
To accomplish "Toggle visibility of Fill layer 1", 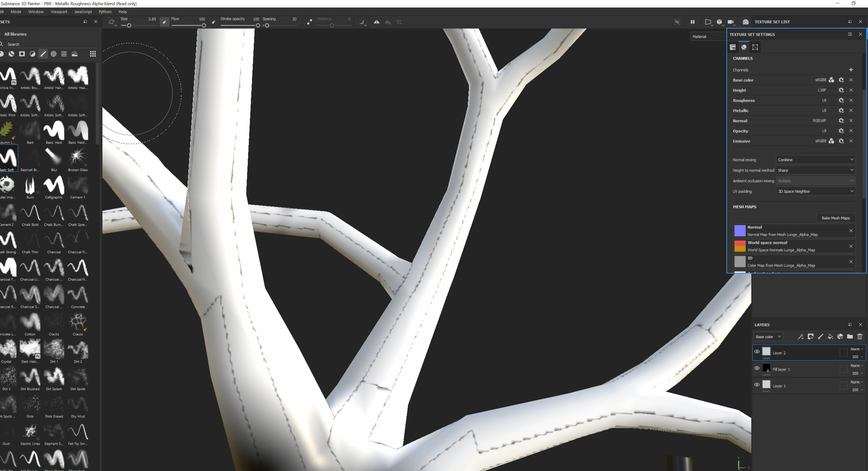I will [x=757, y=368].
